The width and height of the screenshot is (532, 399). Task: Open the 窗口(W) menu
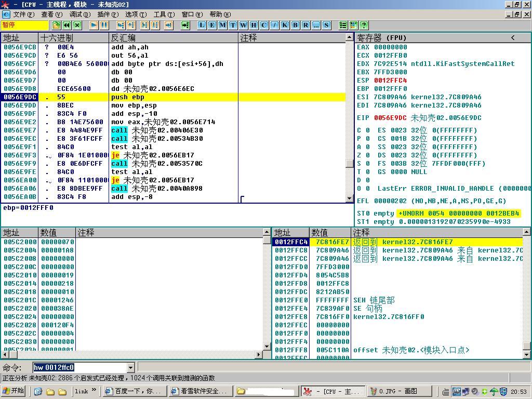pyautogui.click(x=192, y=15)
